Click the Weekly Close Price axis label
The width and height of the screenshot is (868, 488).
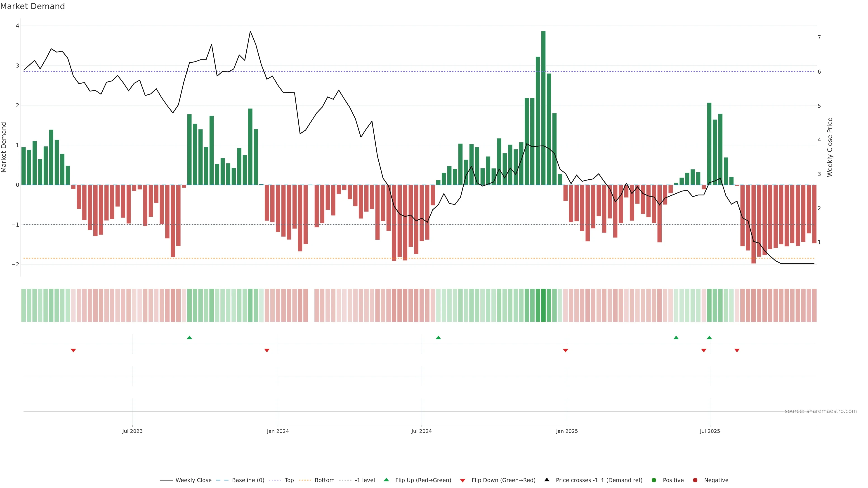pyautogui.click(x=830, y=147)
